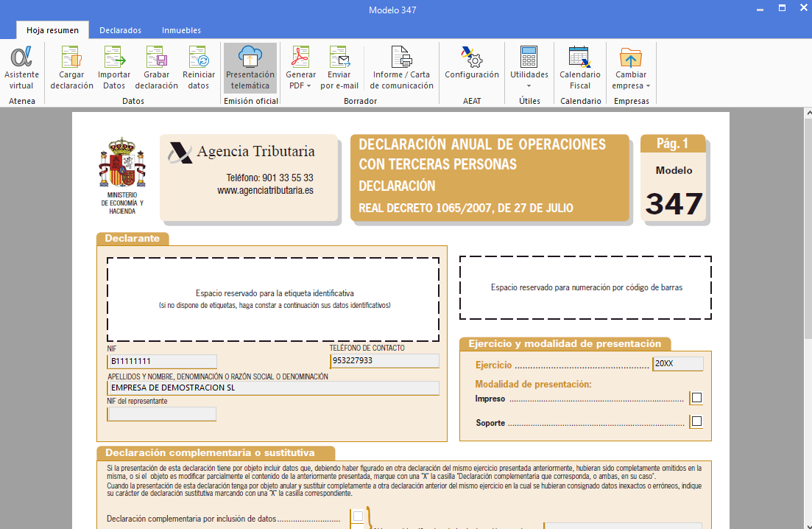This screenshot has width=812, height=529.
Task: Click www.agenciatributaria.es text
Action: [265, 190]
